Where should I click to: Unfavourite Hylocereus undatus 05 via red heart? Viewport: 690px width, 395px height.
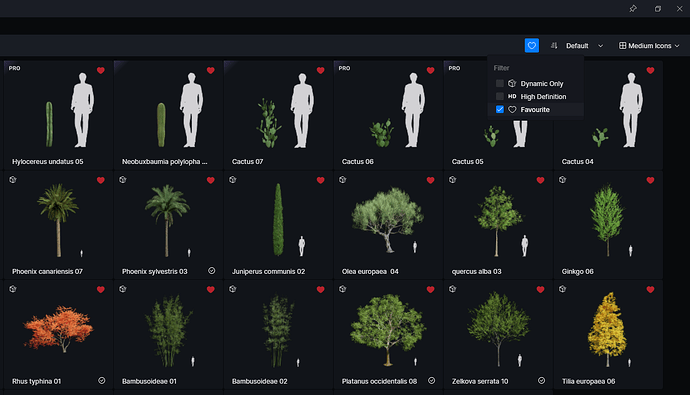pos(101,70)
